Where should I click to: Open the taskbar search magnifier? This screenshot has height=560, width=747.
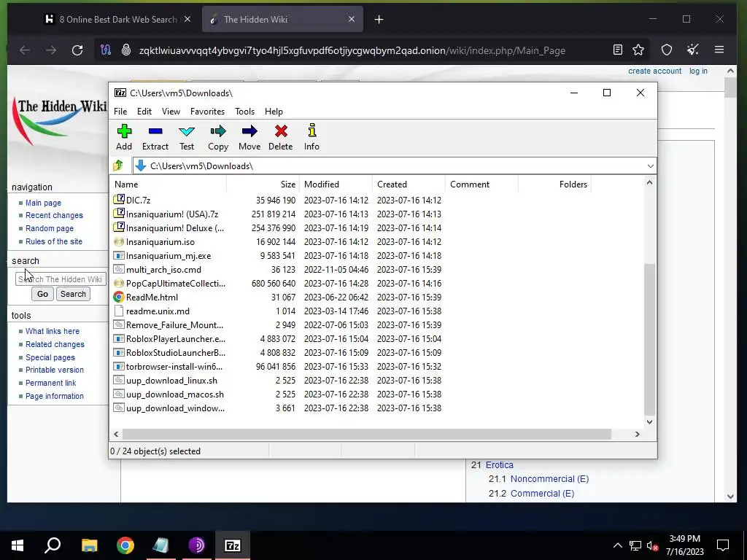coord(53,545)
